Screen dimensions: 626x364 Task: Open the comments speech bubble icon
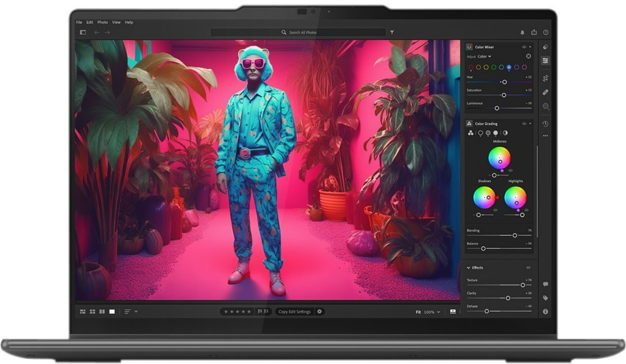(x=545, y=284)
